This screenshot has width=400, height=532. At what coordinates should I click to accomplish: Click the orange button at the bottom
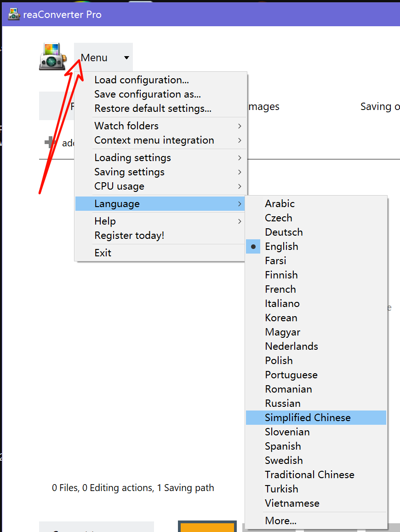tap(207, 526)
